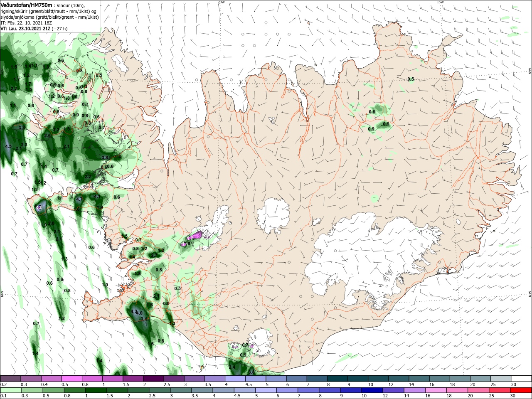The image size is (532, 399).
Task: Select the grey-purple snow-scale swatch starting at 0.2
Action: coord(11,379)
